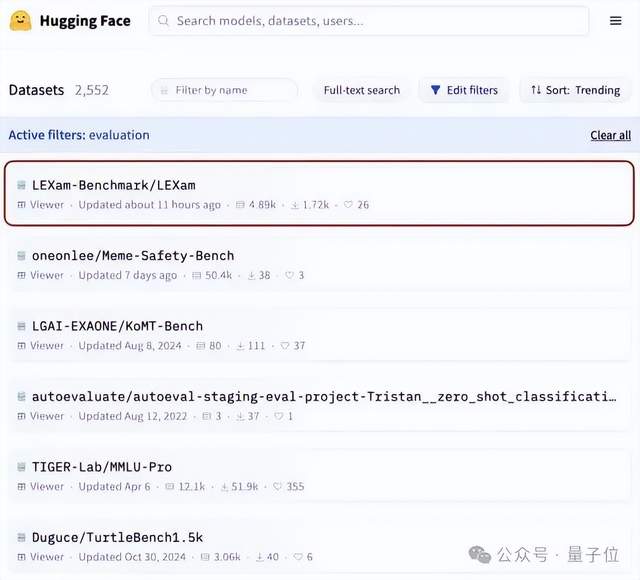Open the LGAI-EXAONE/KoMT-Bench dataset
This screenshot has width=640, height=580.
(x=117, y=326)
